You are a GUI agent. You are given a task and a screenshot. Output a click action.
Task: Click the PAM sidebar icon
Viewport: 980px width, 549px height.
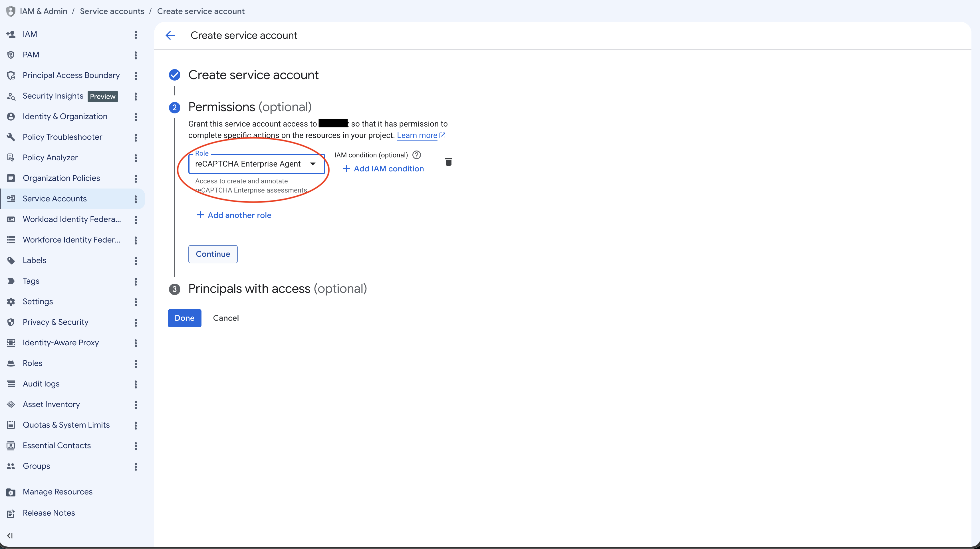click(x=11, y=55)
